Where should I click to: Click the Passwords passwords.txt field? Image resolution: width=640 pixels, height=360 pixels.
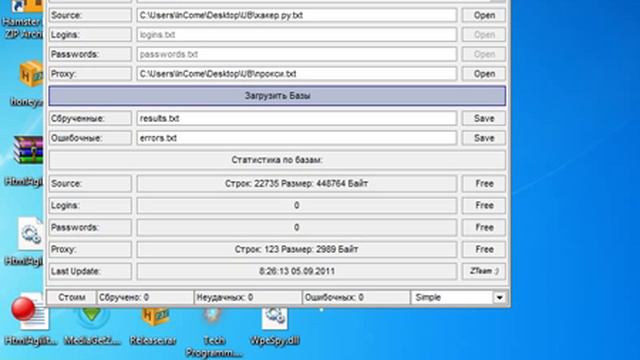[x=297, y=54]
